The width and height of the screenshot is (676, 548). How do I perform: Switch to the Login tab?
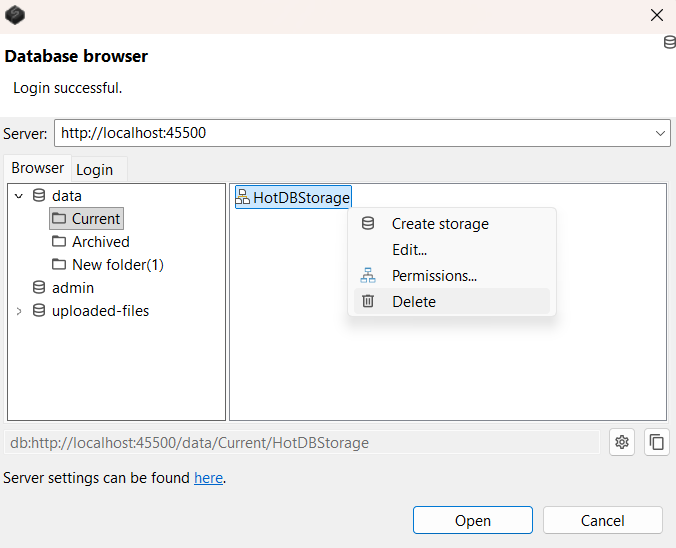[95, 170]
